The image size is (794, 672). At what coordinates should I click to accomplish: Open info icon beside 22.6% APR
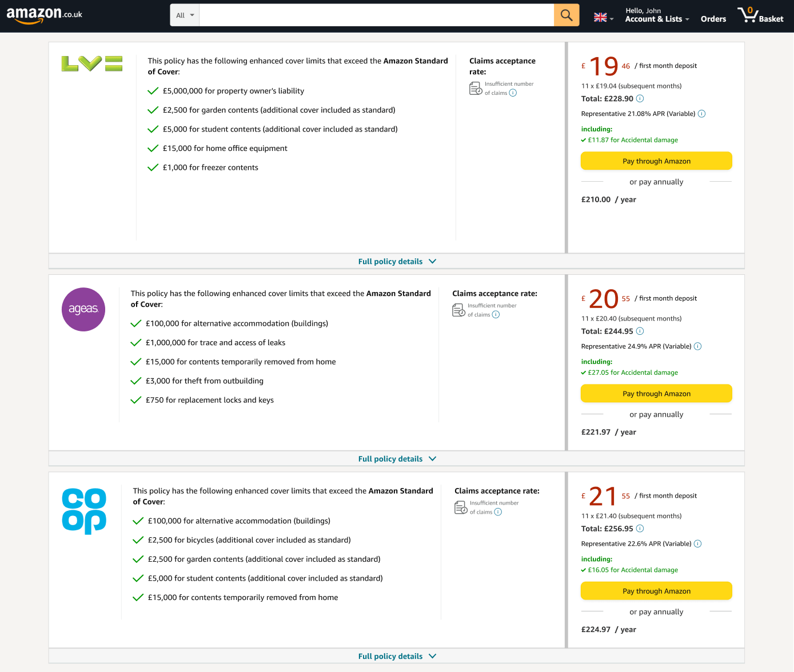pyautogui.click(x=697, y=543)
